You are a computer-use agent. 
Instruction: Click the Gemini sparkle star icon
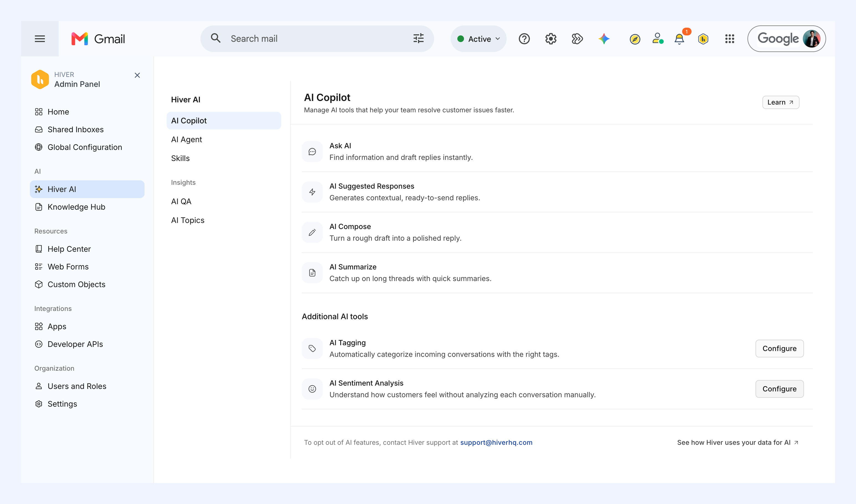pyautogui.click(x=604, y=39)
